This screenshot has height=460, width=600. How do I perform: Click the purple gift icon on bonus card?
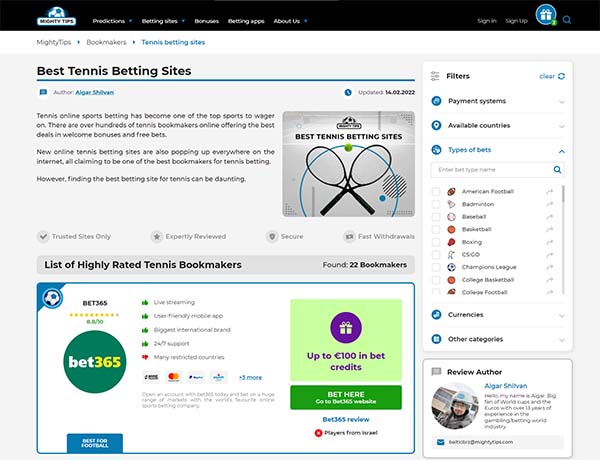coord(346,328)
